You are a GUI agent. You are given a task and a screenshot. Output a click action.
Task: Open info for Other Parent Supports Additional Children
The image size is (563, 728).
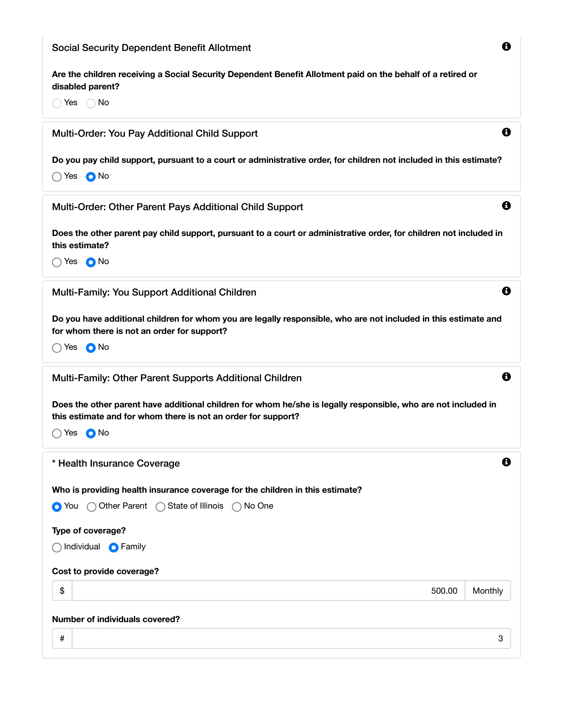pos(506,377)
